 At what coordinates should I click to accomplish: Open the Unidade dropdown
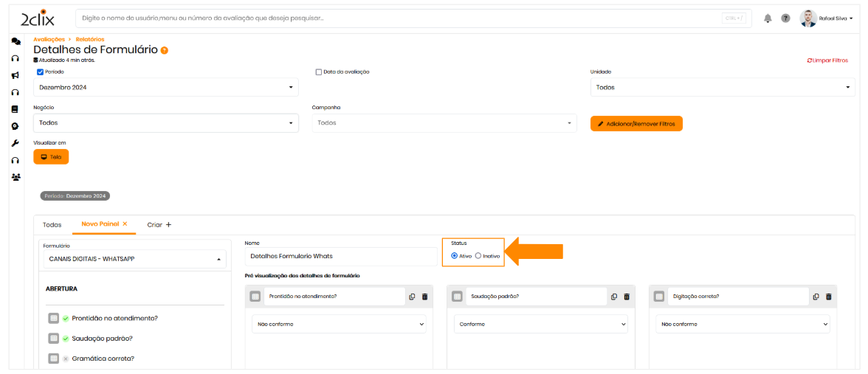pos(721,88)
